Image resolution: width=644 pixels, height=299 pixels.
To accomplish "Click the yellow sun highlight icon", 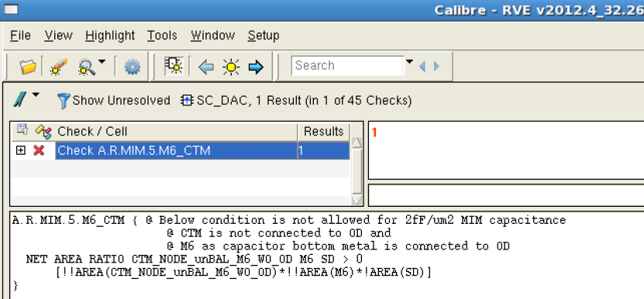I will point(231,67).
